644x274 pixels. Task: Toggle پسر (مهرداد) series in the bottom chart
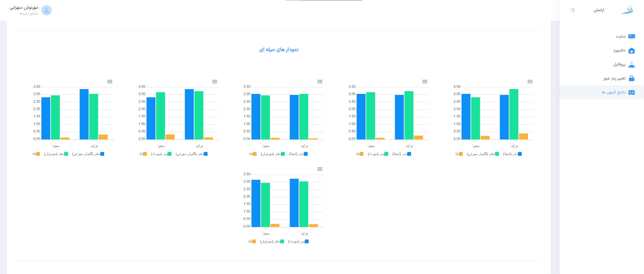point(307,241)
